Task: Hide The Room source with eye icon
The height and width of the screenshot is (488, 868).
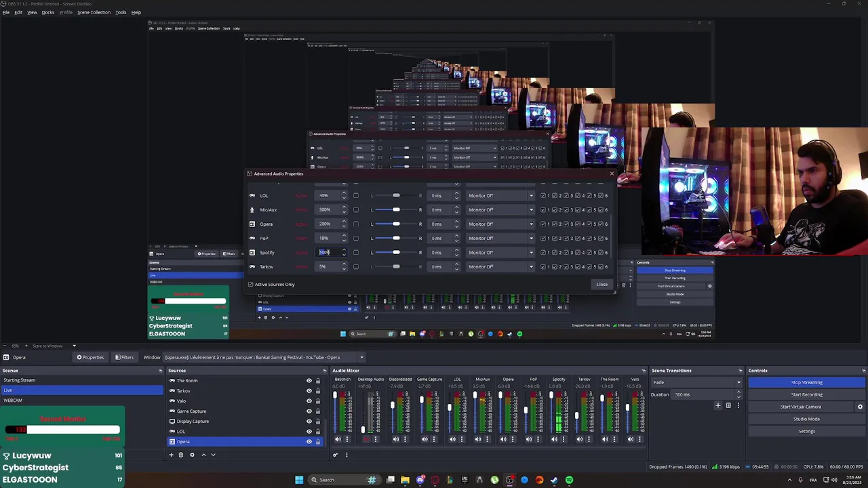Action: 309,381
